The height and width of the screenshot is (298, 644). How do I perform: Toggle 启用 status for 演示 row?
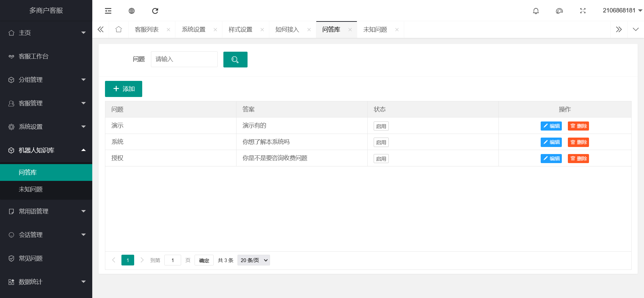pos(381,126)
